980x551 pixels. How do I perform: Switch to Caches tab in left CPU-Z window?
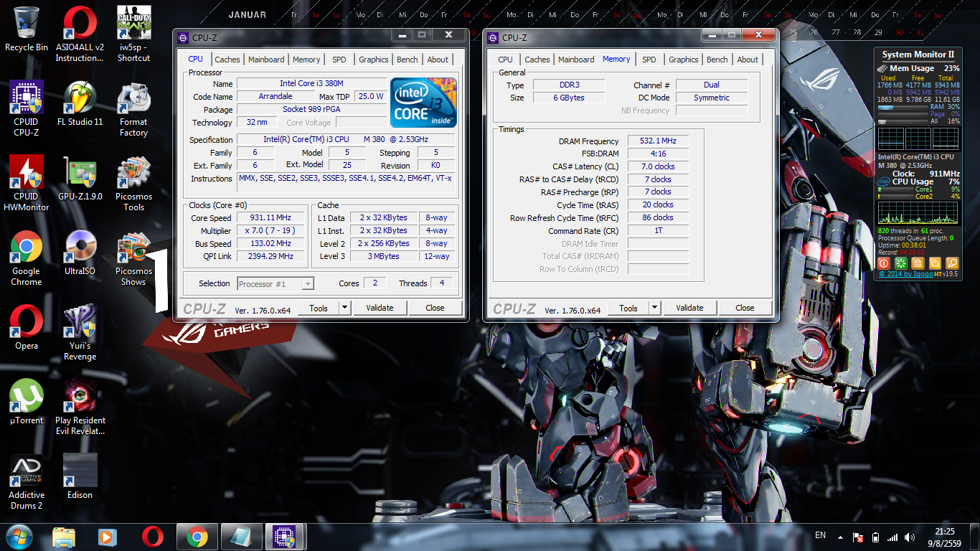[227, 60]
